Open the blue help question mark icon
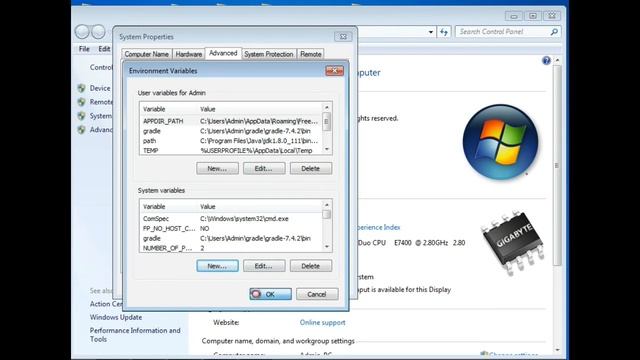This screenshot has width=640, height=360. pyautogui.click(x=546, y=61)
